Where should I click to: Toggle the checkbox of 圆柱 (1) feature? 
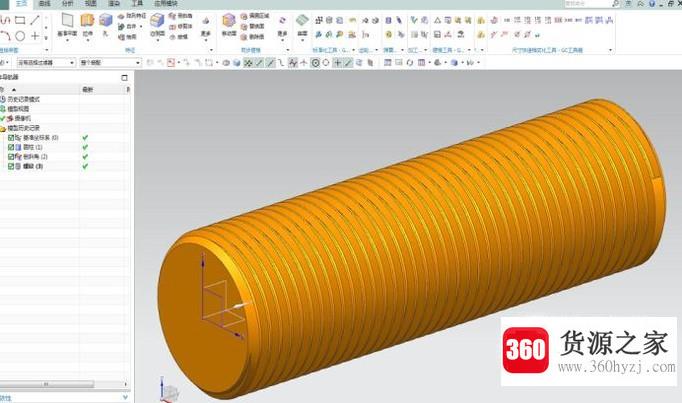tap(11, 147)
